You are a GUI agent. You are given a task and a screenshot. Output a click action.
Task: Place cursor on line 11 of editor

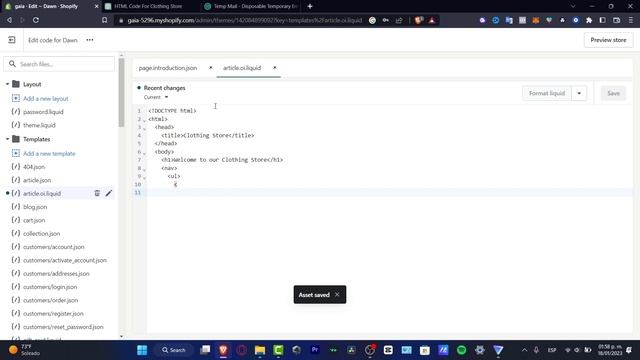(388, 192)
